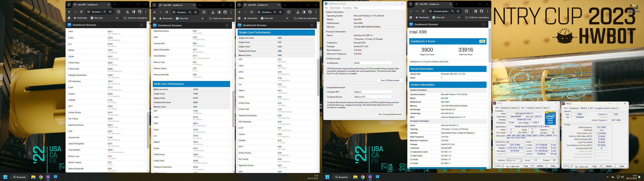Click Geekbench logo in Single-Core Performance window header
644x181 pixels.
pos(239,25)
